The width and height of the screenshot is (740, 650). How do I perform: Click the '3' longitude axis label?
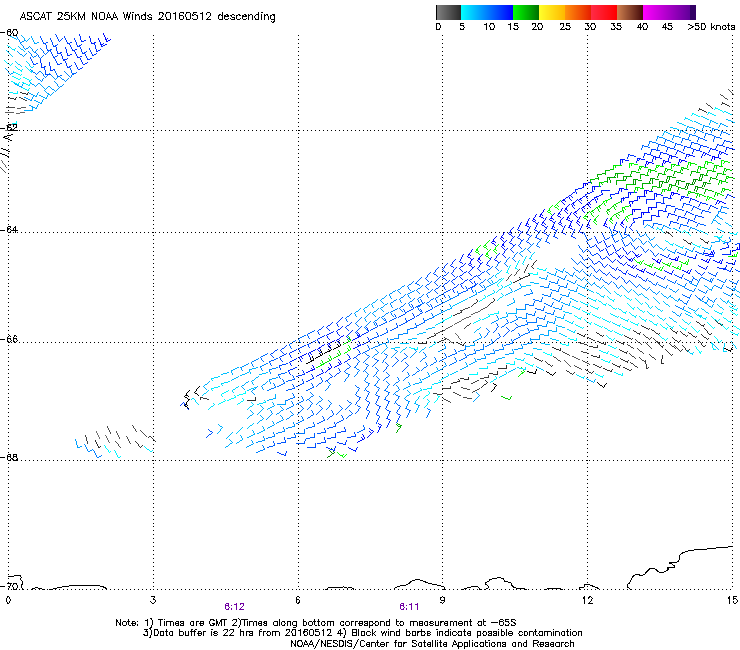(x=153, y=600)
